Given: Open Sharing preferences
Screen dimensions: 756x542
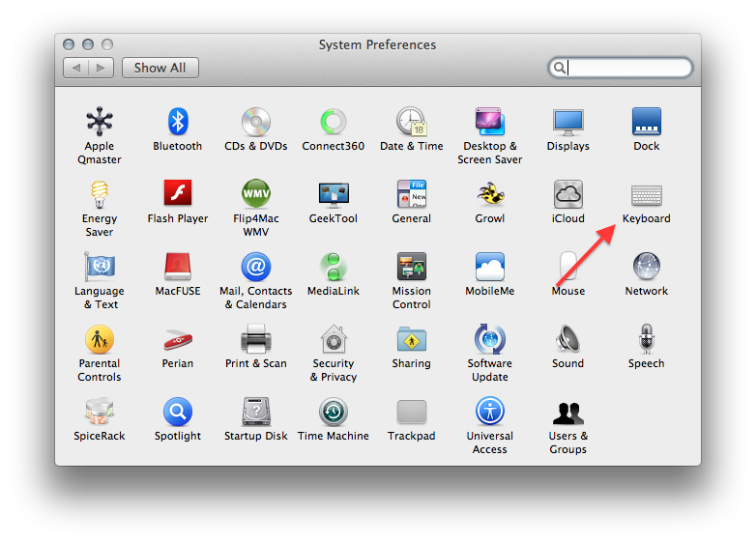Looking at the screenshot, I should [x=411, y=339].
